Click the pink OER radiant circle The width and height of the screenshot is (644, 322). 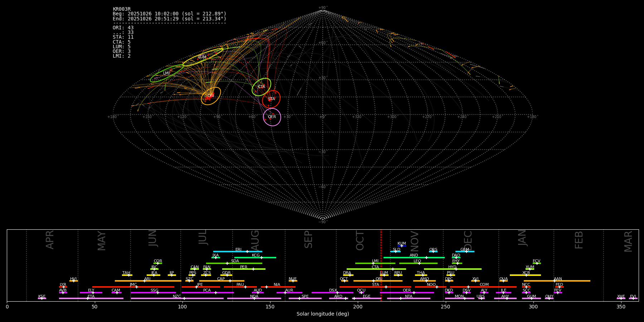(x=272, y=117)
